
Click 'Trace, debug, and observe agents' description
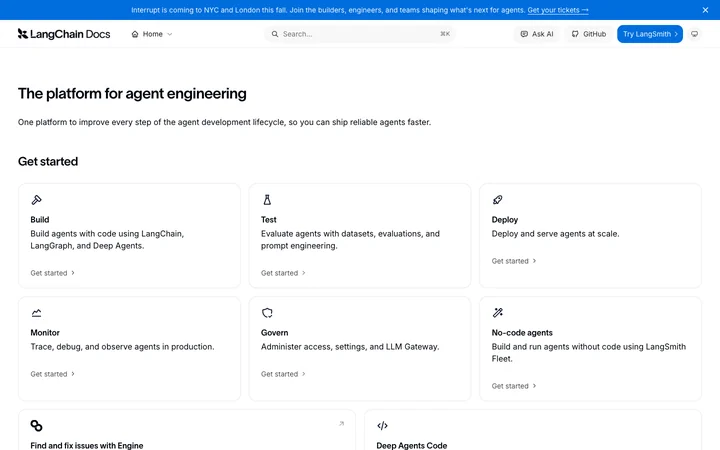122,347
